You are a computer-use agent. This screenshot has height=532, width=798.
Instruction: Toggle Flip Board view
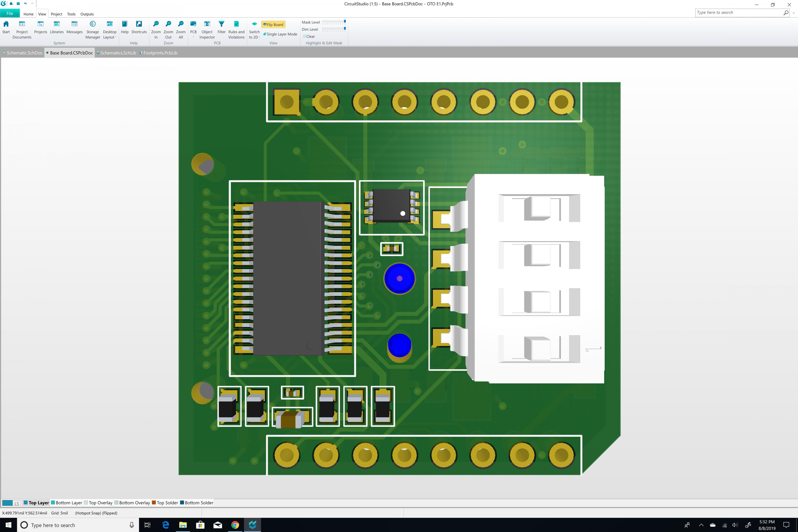coord(273,25)
